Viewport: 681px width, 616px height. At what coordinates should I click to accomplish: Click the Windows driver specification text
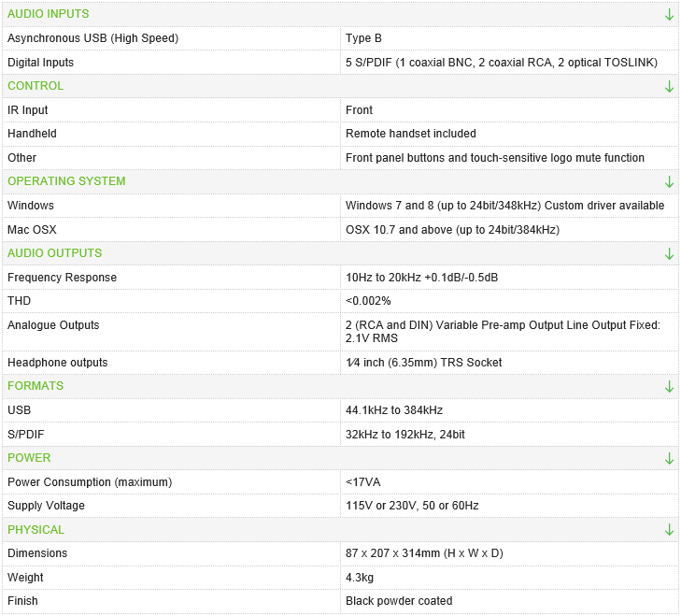[504, 206]
